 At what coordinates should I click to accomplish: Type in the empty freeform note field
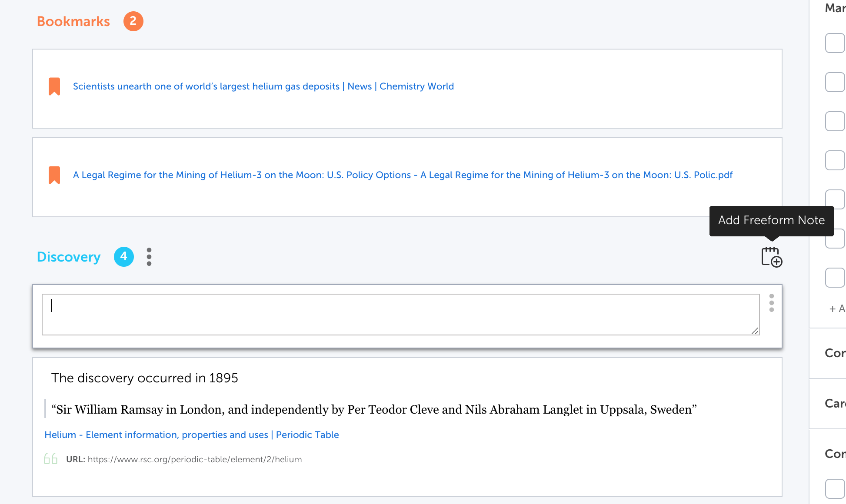pyautogui.click(x=400, y=315)
